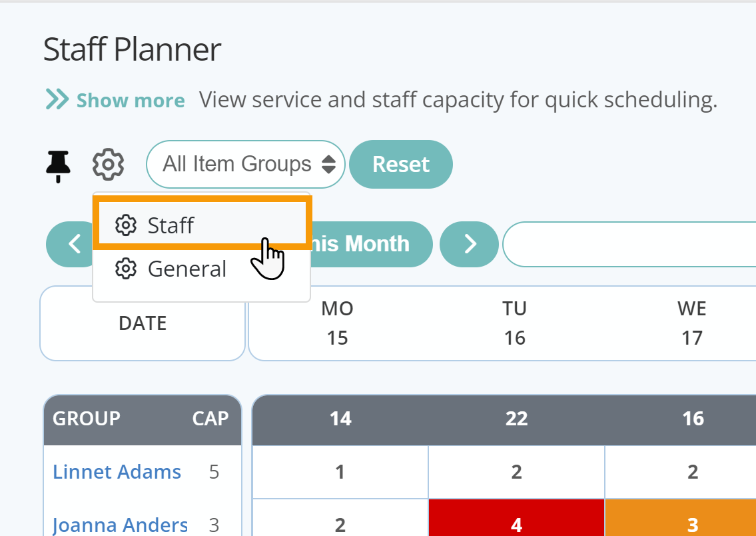This screenshot has height=536, width=756.
Task: Click the Show more double-chevron icon
Action: coord(56,99)
